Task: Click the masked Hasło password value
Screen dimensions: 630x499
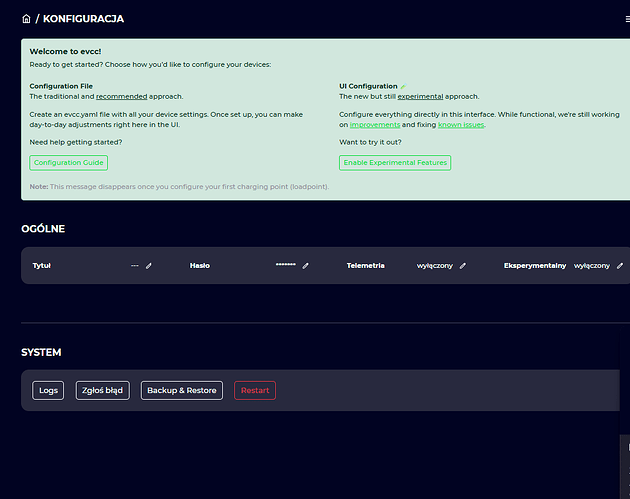Action: (285, 266)
